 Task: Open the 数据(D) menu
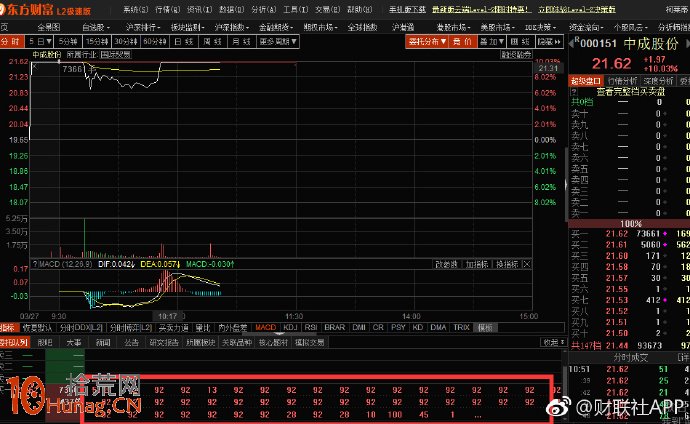(x=231, y=9)
